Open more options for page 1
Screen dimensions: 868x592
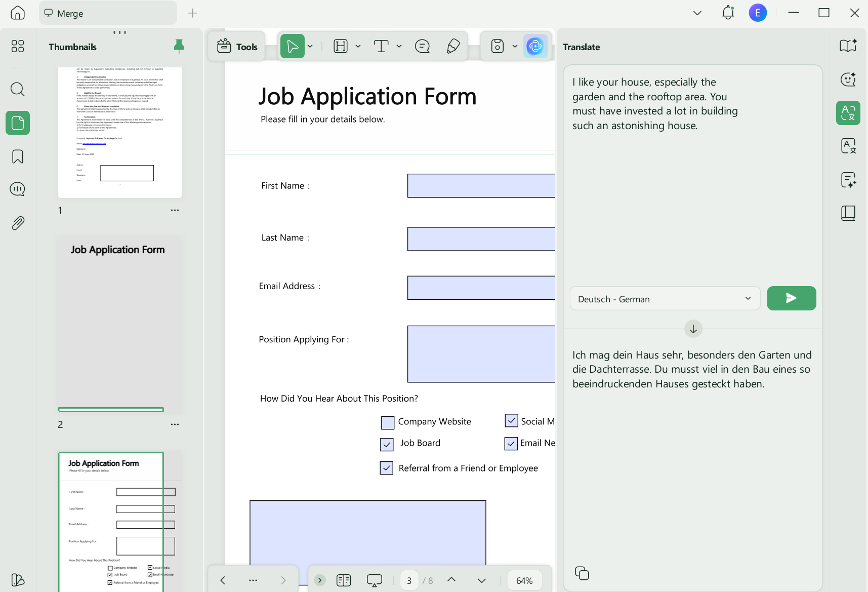click(x=175, y=210)
